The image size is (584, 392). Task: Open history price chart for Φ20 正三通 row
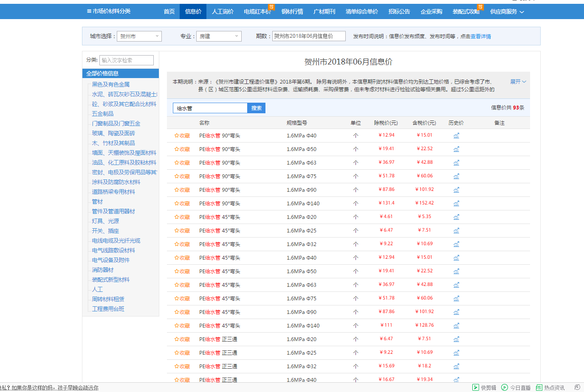tap(456, 339)
